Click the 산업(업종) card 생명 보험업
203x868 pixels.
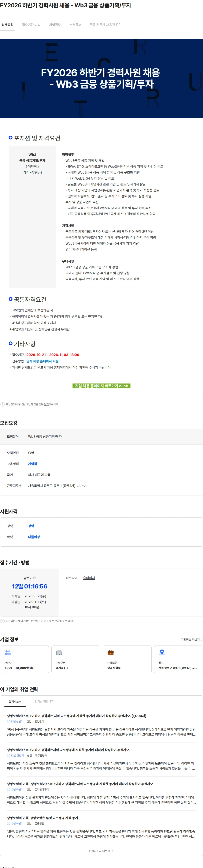click(x=127, y=659)
